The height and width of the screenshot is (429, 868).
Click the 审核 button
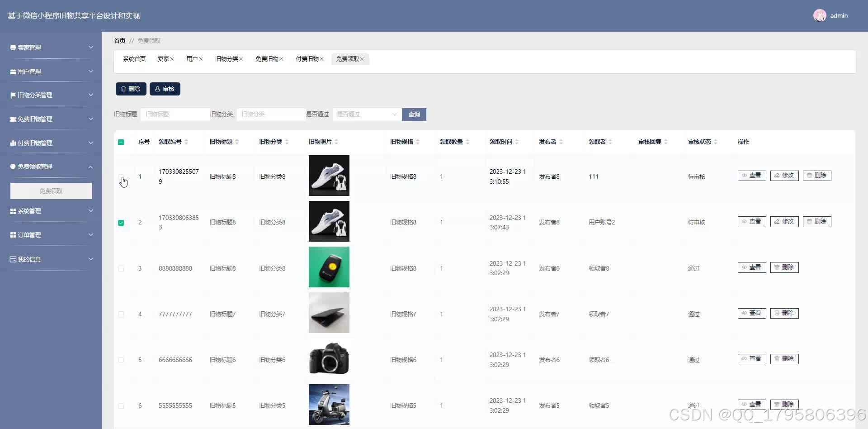point(165,89)
